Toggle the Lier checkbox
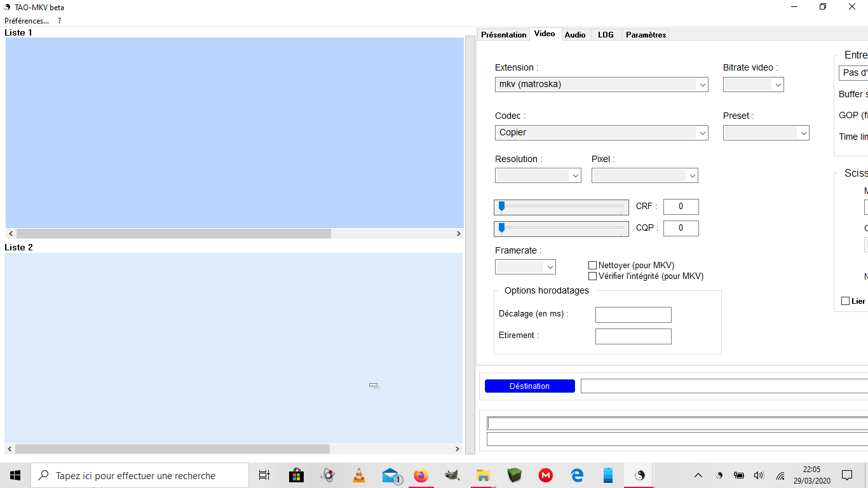Screen dimensions: 868x488 pyautogui.click(x=845, y=301)
